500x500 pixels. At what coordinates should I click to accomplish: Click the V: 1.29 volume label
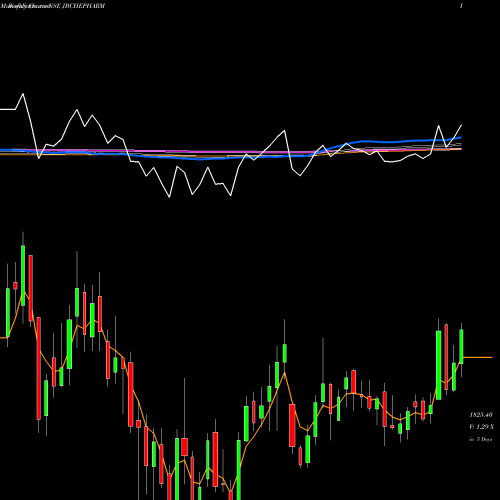(481, 427)
